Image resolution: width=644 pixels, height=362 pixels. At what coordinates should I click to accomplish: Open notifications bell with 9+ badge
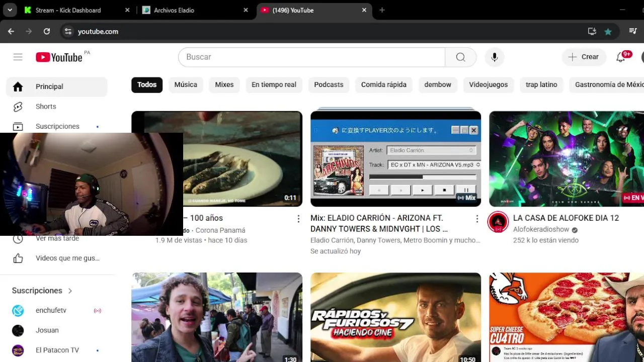[x=621, y=57]
